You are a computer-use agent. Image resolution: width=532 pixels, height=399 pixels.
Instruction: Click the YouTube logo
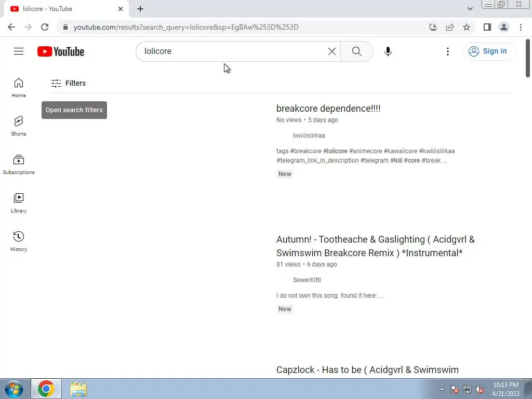coord(61,51)
